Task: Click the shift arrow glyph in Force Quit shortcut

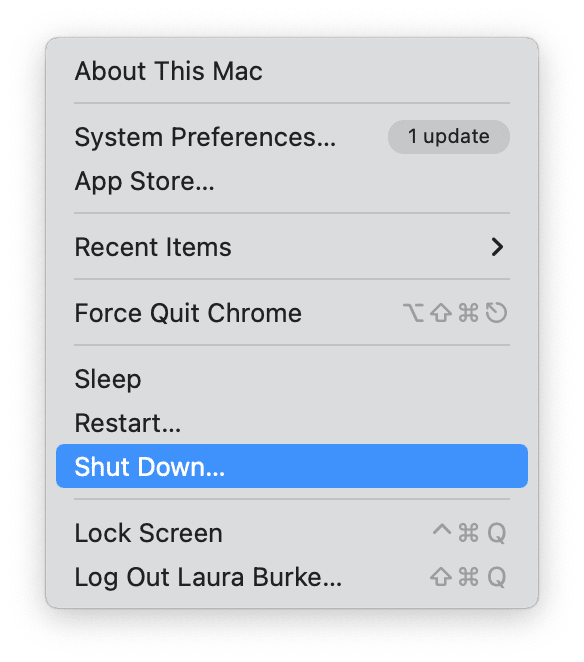Action: tap(441, 313)
